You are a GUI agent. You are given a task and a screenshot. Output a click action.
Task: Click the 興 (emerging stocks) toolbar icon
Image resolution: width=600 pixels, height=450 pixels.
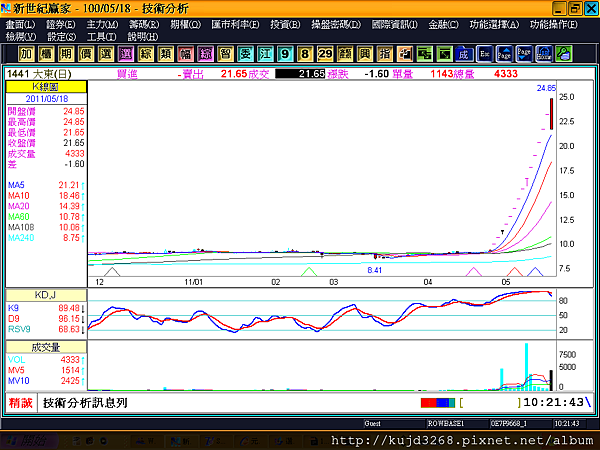pos(365,54)
